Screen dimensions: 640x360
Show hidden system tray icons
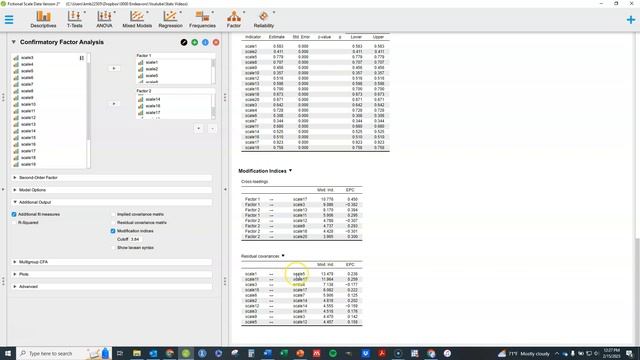(557, 353)
